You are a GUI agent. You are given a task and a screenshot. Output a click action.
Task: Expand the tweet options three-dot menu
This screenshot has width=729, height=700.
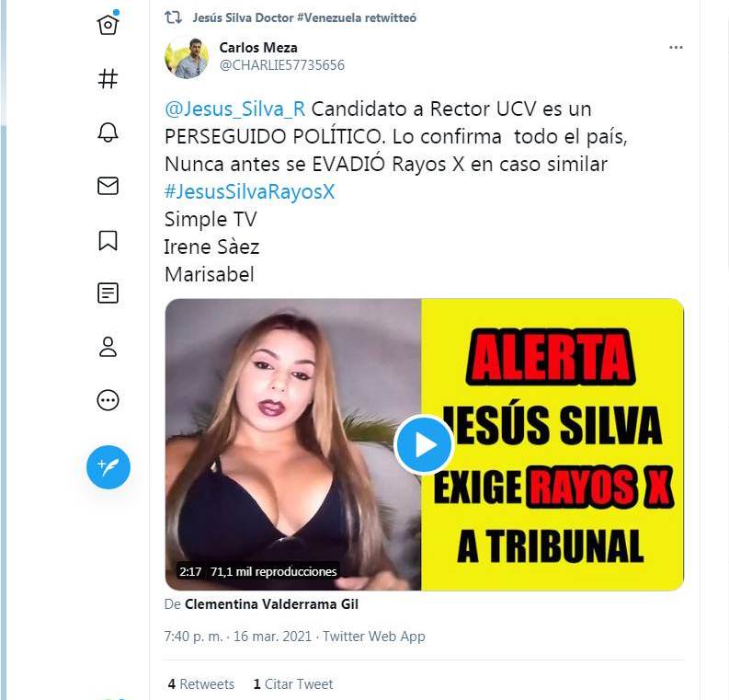(x=676, y=48)
